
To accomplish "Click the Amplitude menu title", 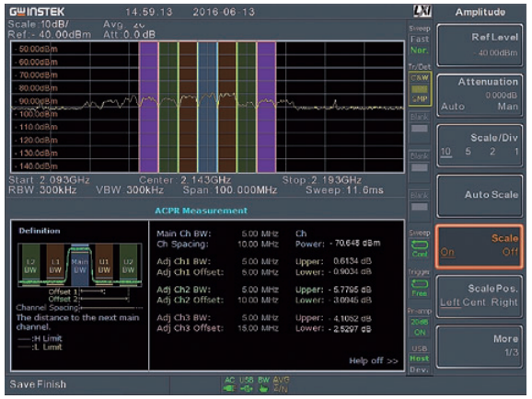I will pyautogui.click(x=480, y=12).
